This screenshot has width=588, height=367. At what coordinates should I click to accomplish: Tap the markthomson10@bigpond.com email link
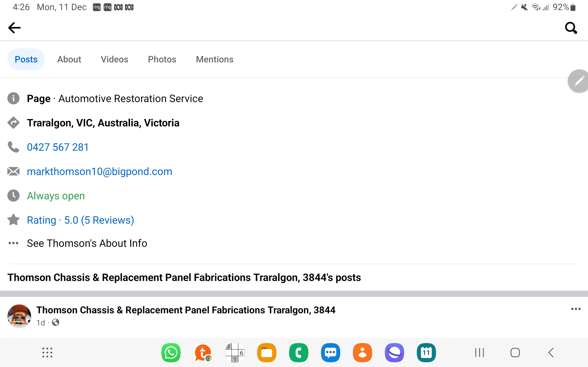(x=99, y=172)
